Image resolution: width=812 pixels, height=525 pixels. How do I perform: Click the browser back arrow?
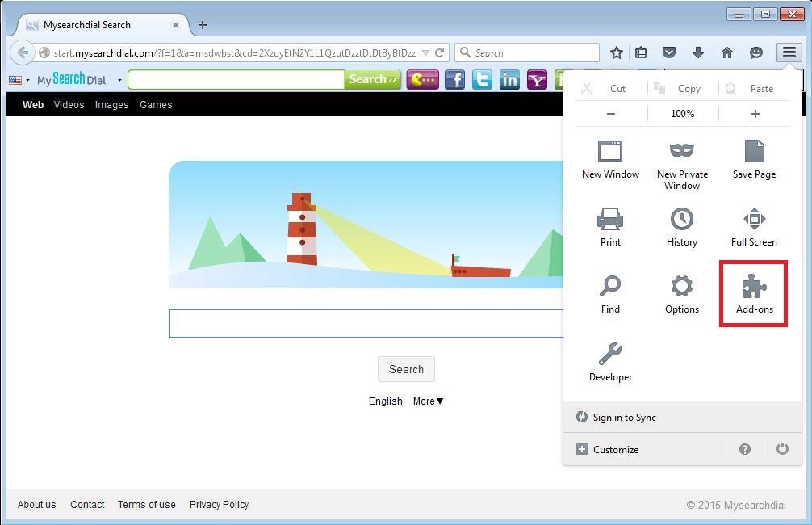tap(23, 52)
